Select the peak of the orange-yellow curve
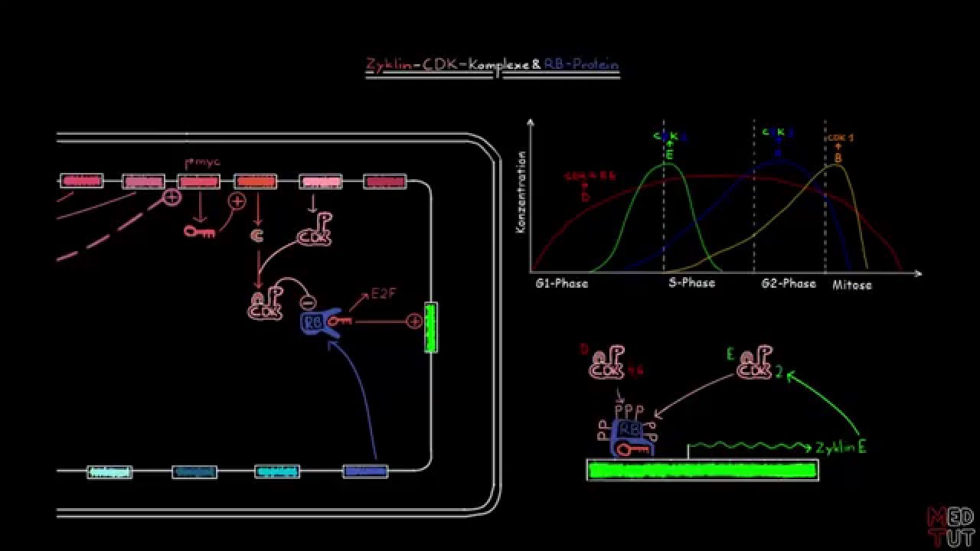This screenshot has width=980, height=551. [x=838, y=166]
